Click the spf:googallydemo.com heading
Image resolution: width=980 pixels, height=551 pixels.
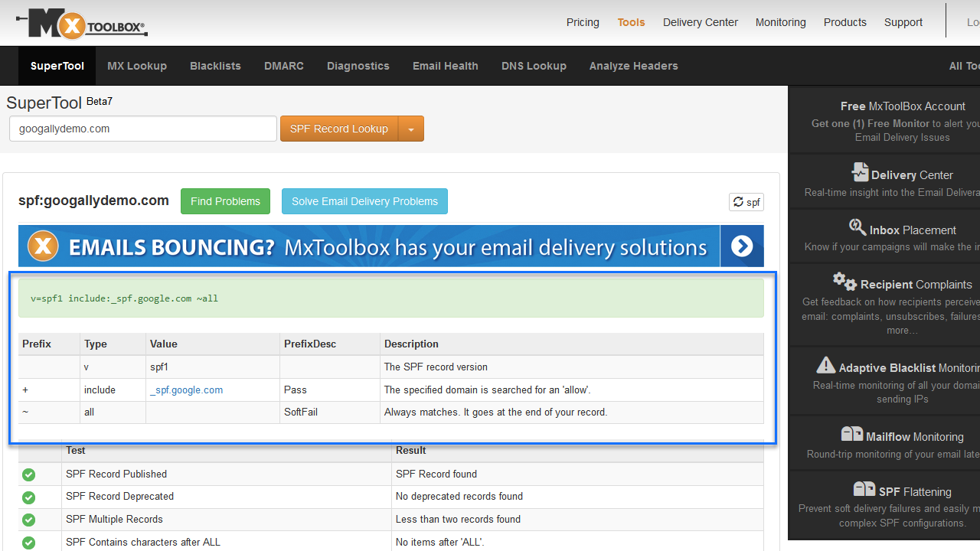(x=93, y=201)
